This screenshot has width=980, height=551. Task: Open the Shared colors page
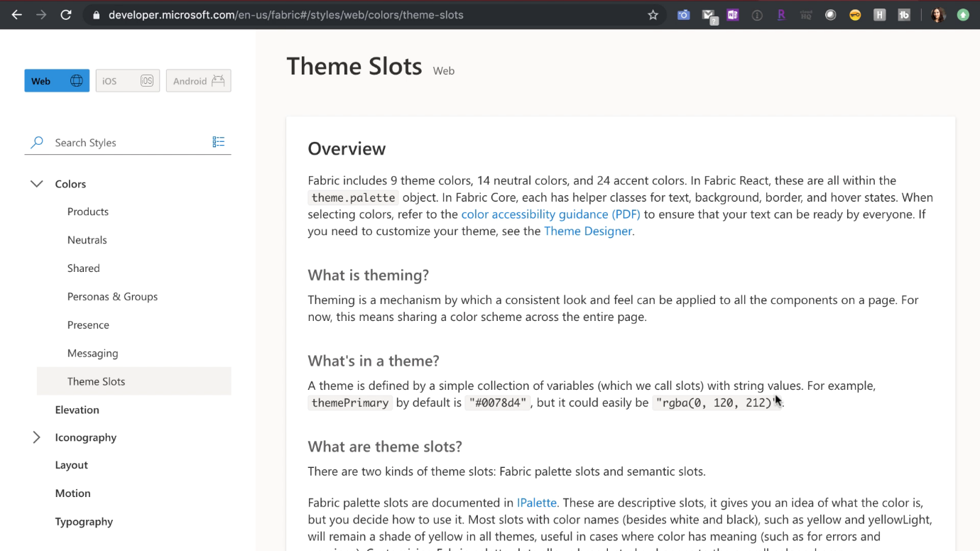pos(84,268)
